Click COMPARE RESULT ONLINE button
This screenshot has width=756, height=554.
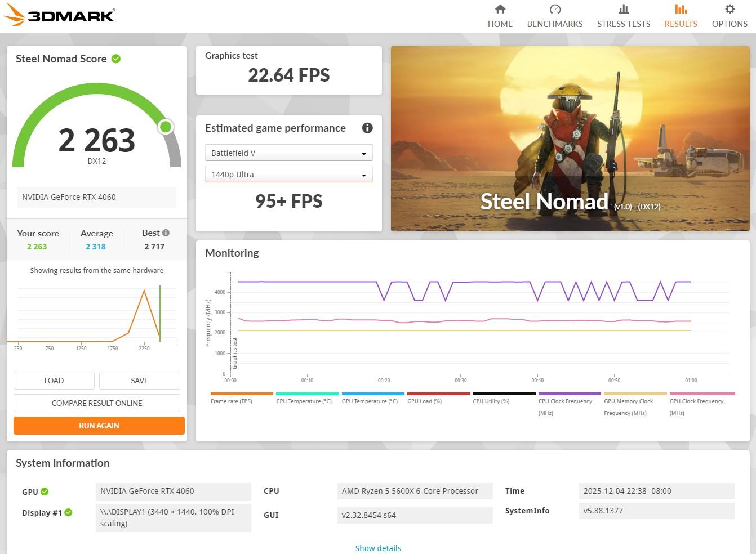point(97,403)
